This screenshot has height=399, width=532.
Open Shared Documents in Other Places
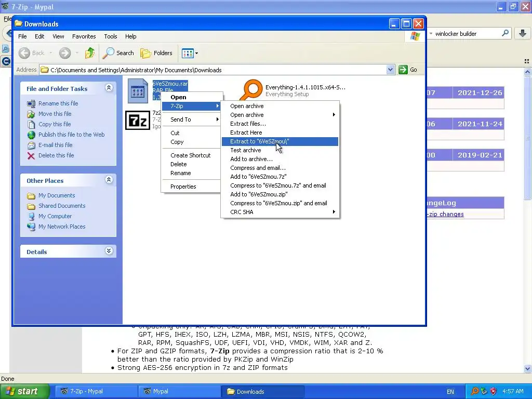pos(62,206)
